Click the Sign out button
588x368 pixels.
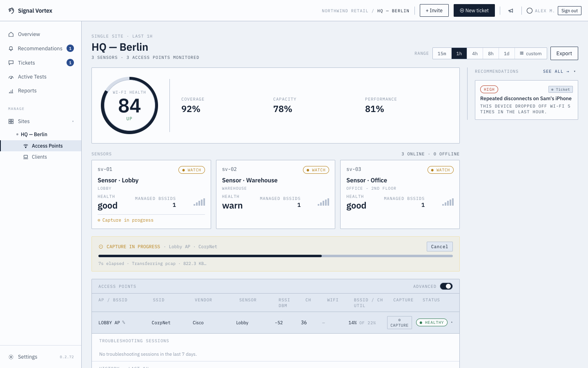(570, 11)
